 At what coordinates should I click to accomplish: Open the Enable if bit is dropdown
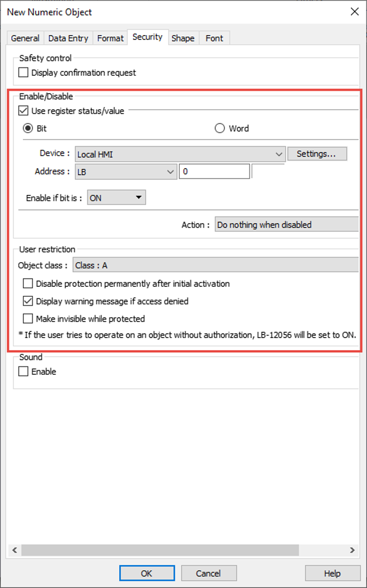pos(116,198)
